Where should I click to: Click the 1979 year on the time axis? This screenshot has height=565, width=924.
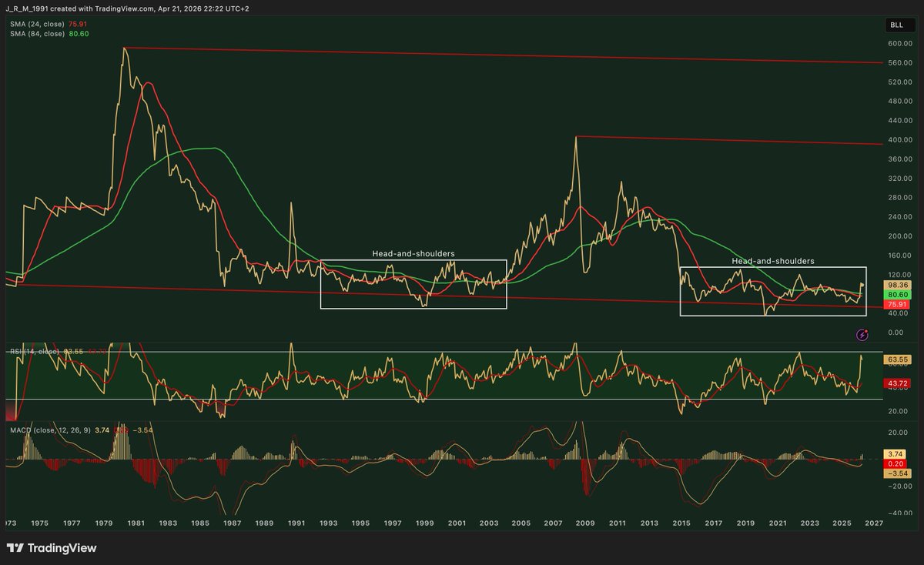click(104, 523)
